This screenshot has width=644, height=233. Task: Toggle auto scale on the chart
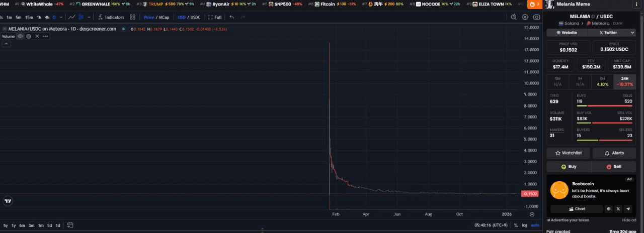[535, 225]
